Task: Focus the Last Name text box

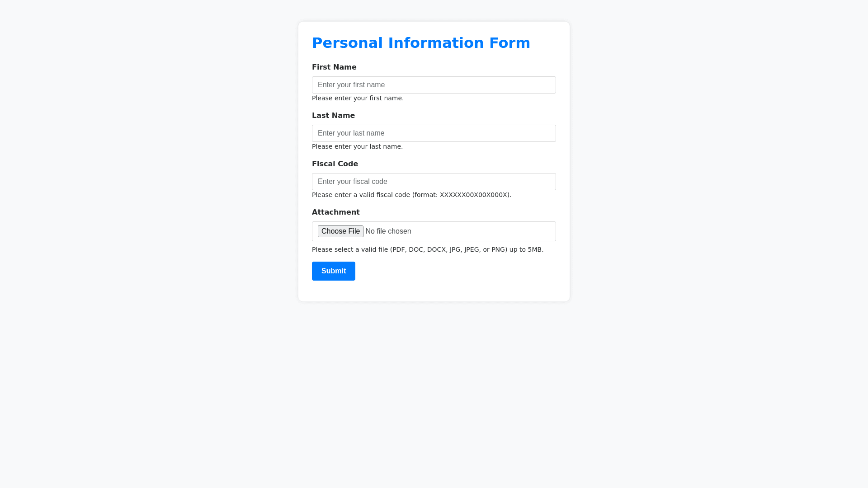Action: 434,133
